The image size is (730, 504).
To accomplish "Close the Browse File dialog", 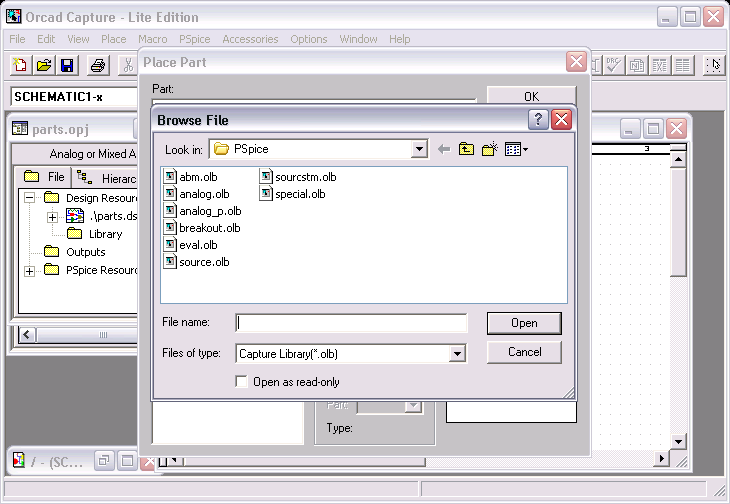I will tap(561, 120).
